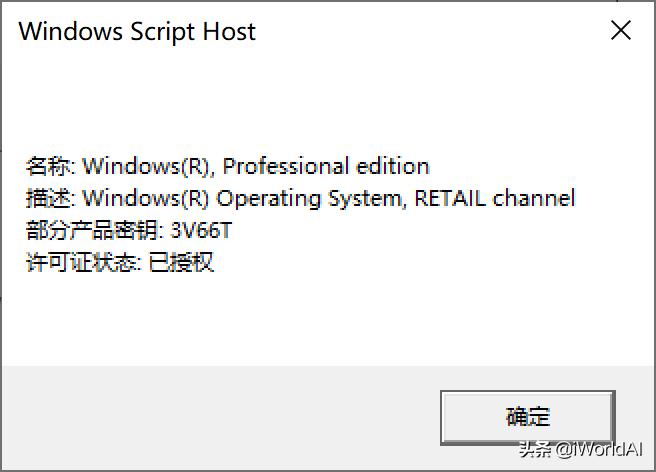The height and width of the screenshot is (472, 656).
Task: Select the 描述 label
Action: [48, 198]
